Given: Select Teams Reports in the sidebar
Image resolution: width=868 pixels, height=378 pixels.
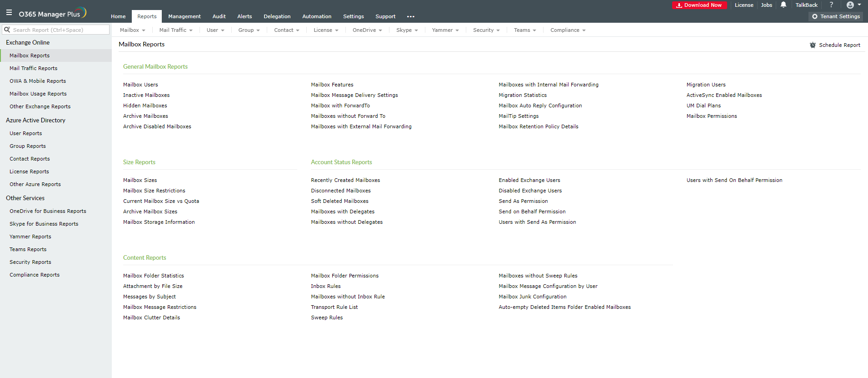Looking at the screenshot, I should [28, 250].
